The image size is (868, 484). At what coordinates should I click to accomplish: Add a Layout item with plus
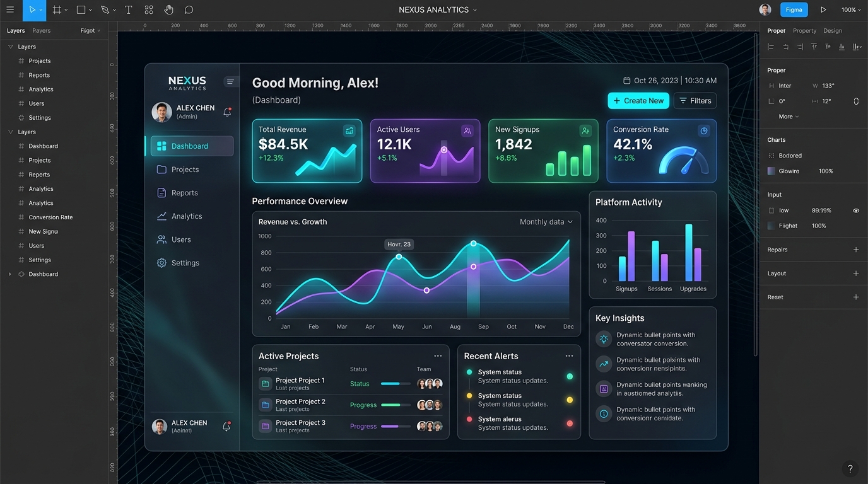pos(856,274)
